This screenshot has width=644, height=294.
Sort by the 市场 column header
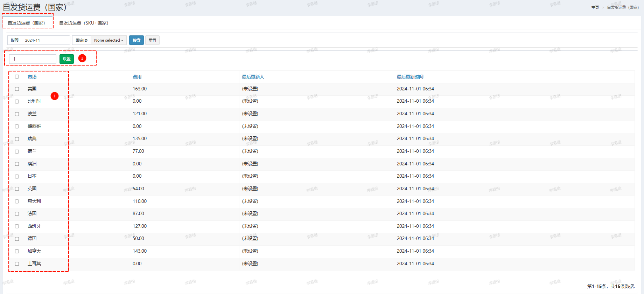(x=32, y=77)
